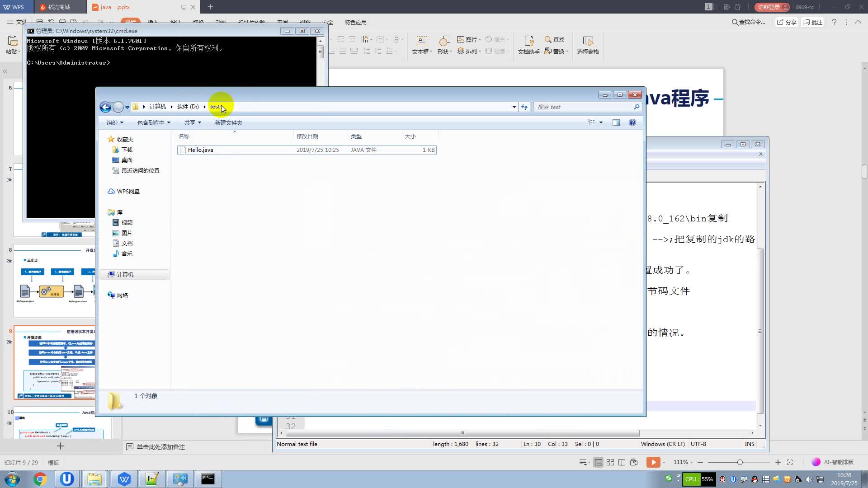Click the Chrome icon in taskbar

pyautogui.click(x=40, y=479)
